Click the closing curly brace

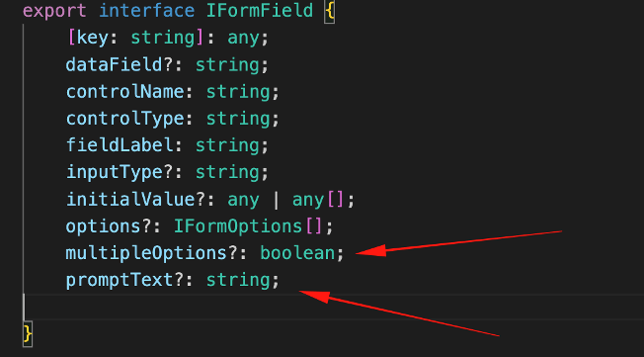28,334
